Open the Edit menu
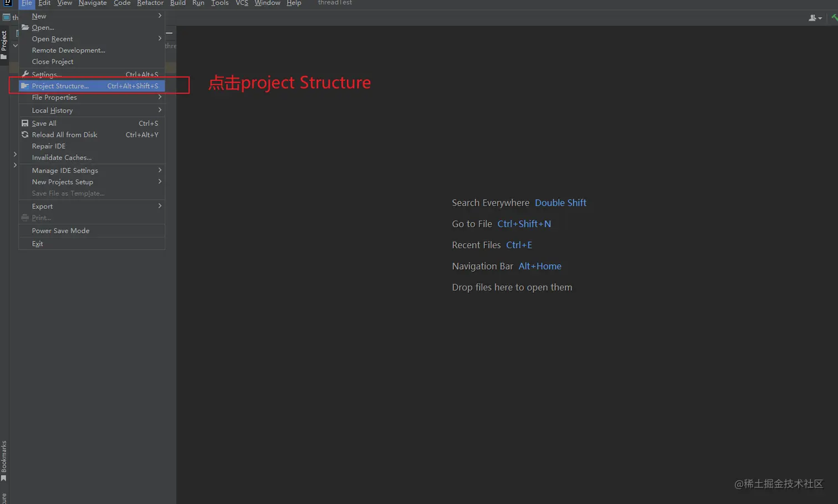 tap(44, 3)
